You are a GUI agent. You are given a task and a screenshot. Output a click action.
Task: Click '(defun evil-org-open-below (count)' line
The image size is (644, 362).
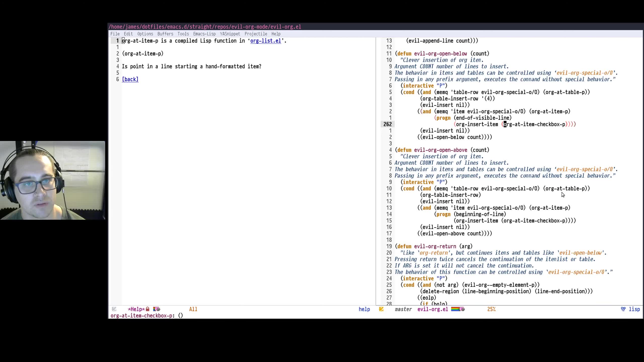pyautogui.click(x=442, y=54)
